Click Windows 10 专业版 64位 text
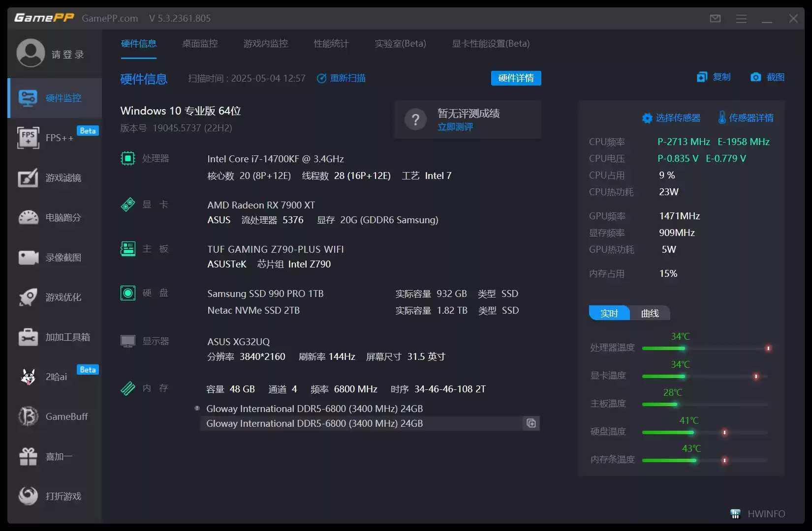 pos(181,111)
